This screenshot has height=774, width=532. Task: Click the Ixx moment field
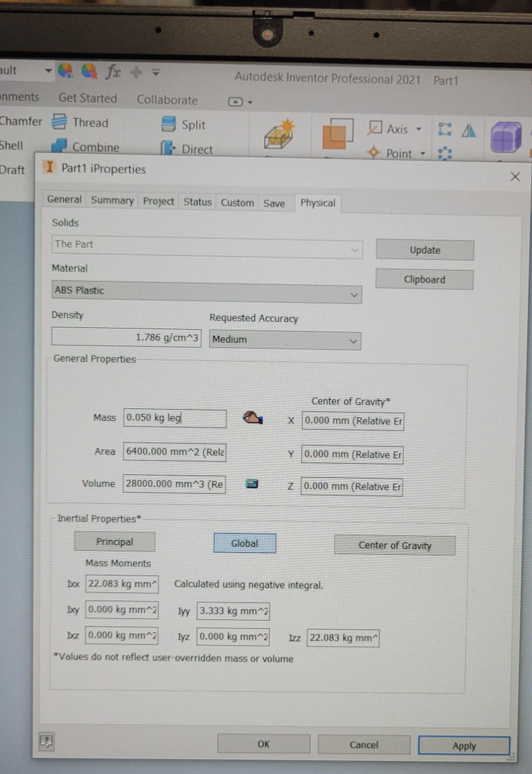pyautogui.click(x=122, y=583)
